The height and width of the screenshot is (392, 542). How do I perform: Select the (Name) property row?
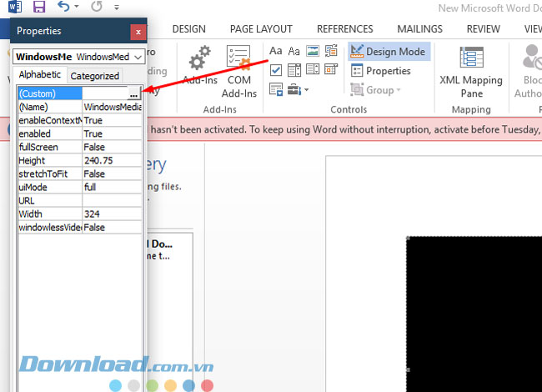79,107
